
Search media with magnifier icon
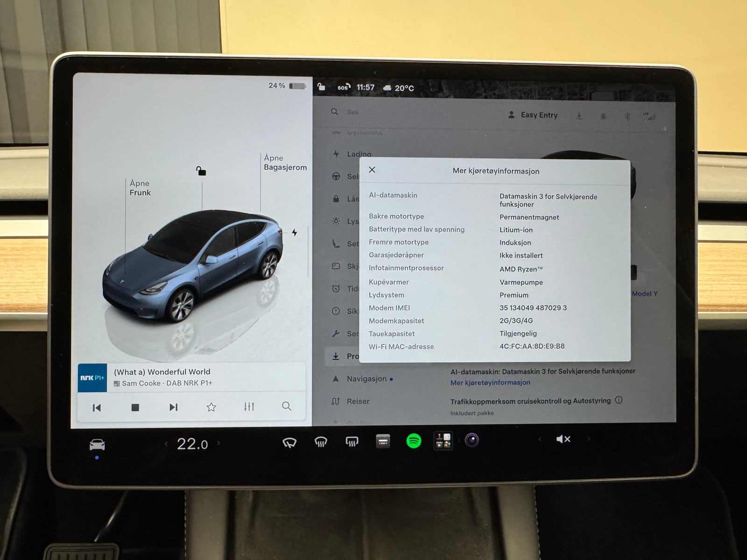[x=287, y=406]
